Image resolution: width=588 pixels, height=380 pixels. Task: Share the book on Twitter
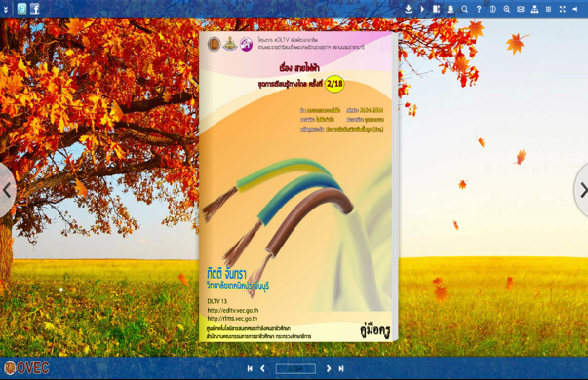(x=21, y=8)
